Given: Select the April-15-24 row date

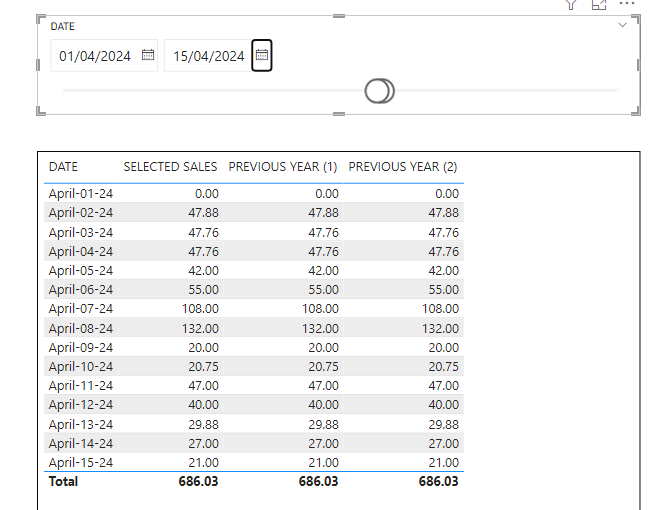Looking at the screenshot, I should click(x=81, y=462).
